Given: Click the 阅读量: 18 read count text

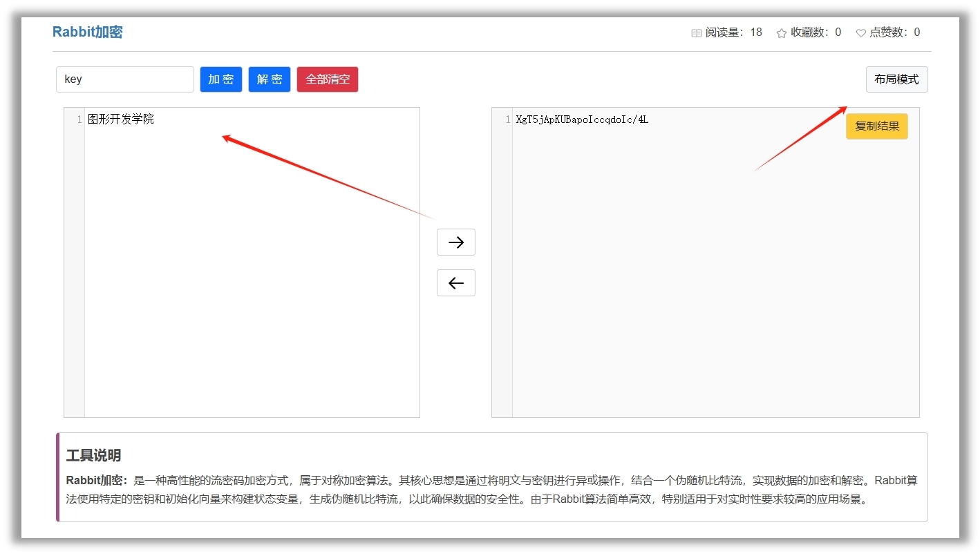Looking at the screenshot, I should coord(734,32).
